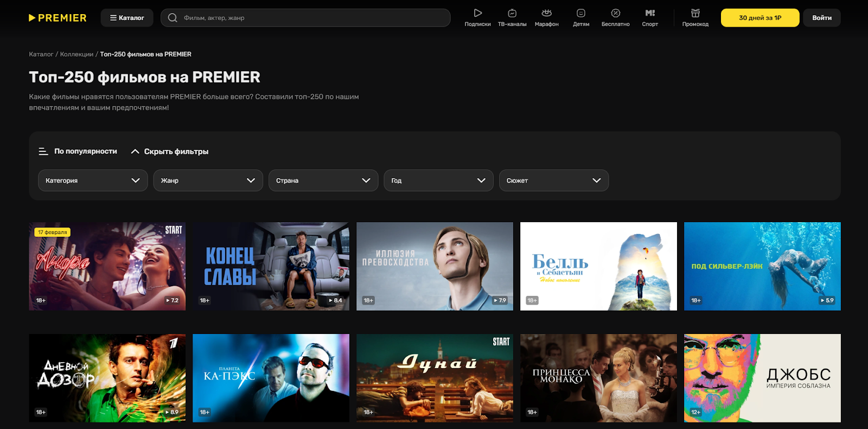Open Промокод gift icon

695,13
